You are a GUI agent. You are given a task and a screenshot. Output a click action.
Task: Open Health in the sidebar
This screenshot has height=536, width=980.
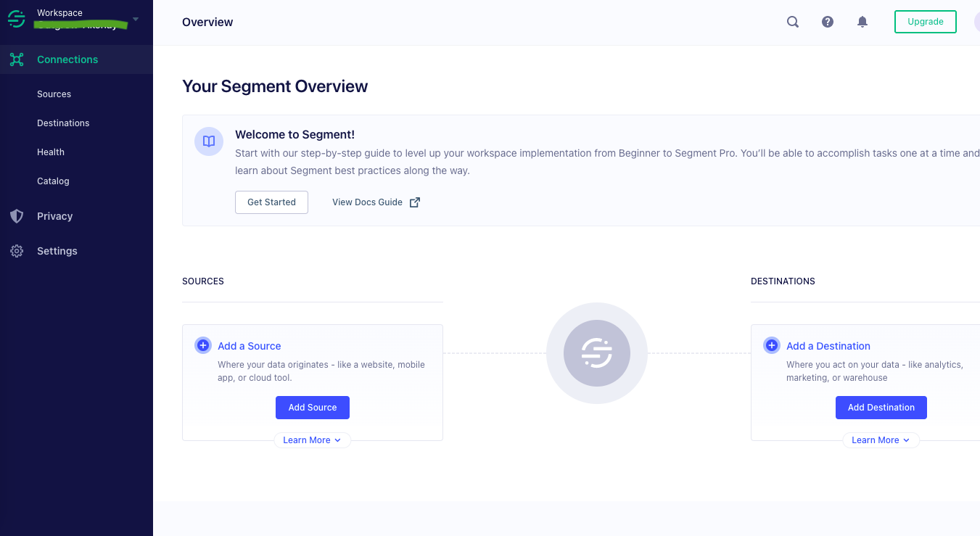click(x=51, y=152)
